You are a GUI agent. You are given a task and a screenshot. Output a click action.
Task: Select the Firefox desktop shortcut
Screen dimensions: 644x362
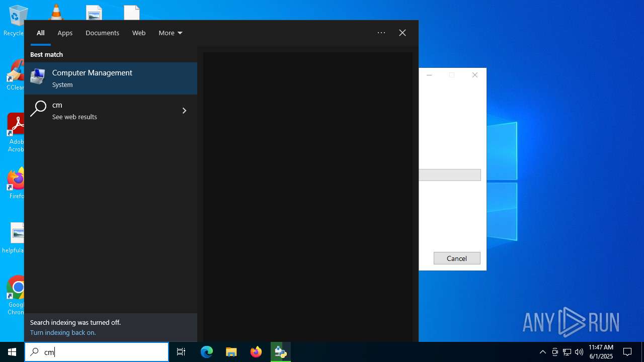coord(16,184)
